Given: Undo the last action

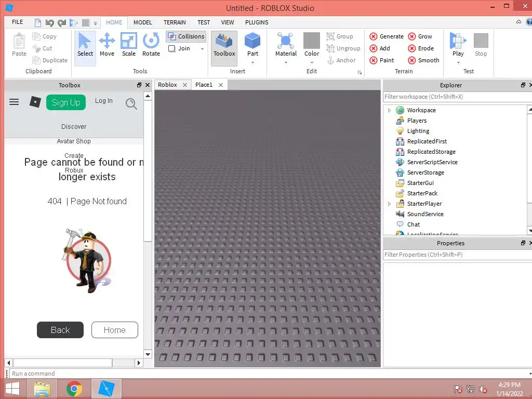Looking at the screenshot, I should click(x=49, y=23).
